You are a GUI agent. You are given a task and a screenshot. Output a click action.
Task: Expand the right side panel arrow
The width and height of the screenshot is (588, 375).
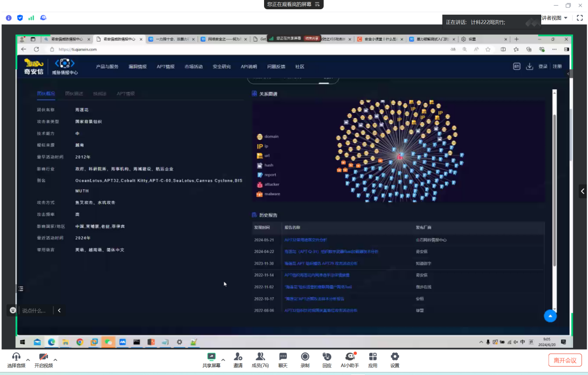click(x=582, y=191)
